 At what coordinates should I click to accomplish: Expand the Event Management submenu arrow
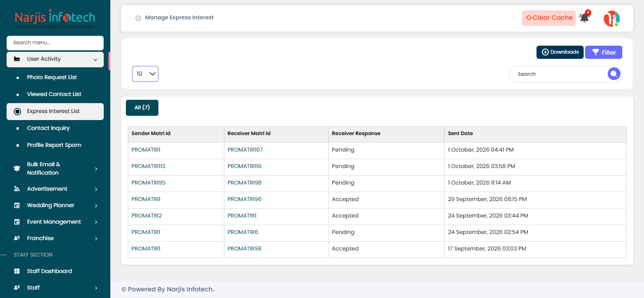coord(96,222)
